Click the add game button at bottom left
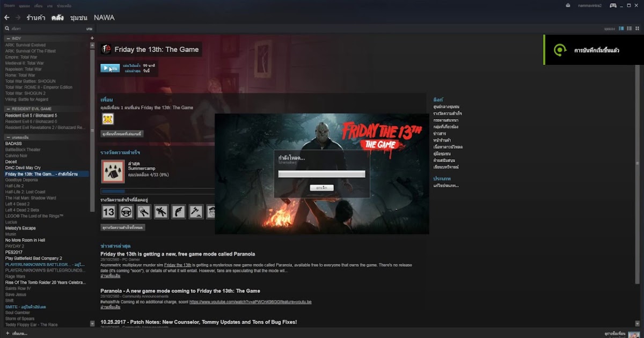 [x=16, y=334]
